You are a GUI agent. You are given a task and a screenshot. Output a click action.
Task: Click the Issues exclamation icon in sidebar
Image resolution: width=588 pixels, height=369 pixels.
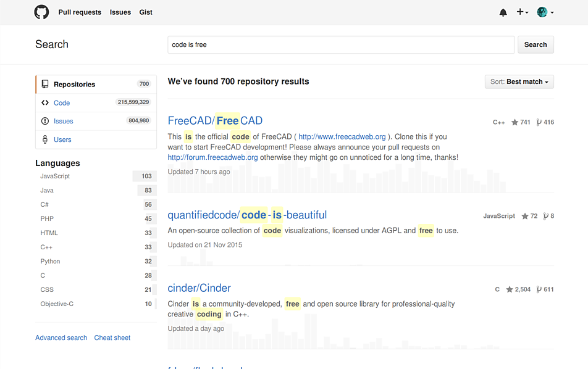tap(46, 121)
